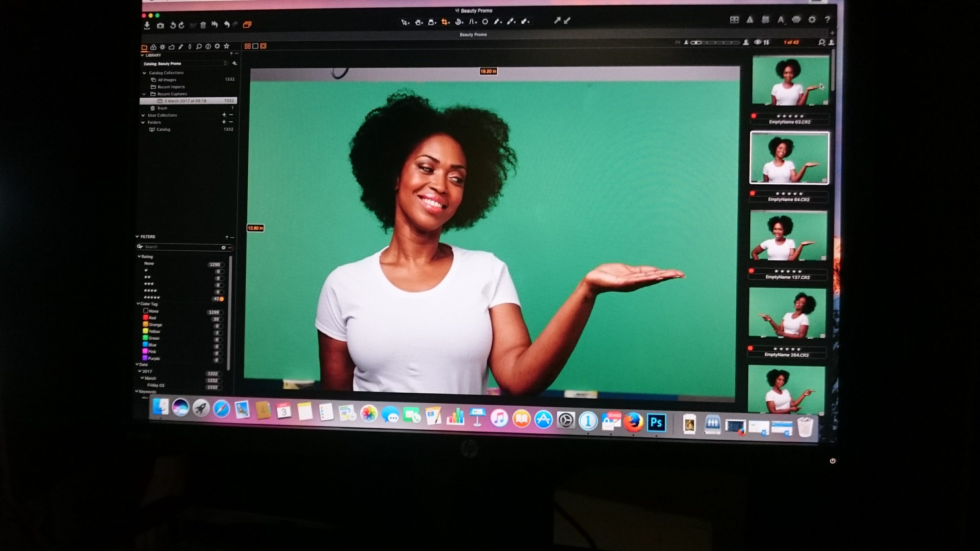Image resolution: width=980 pixels, height=551 pixels.
Task: Open the Print icon
Action: 796,20
